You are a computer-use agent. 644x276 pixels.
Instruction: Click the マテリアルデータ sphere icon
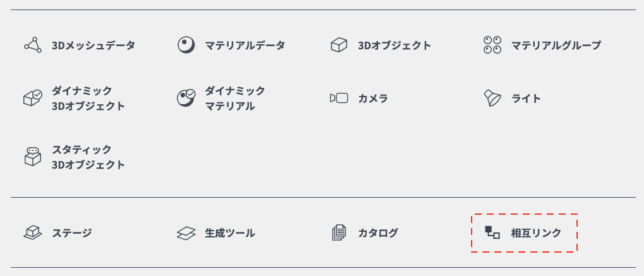click(186, 45)
